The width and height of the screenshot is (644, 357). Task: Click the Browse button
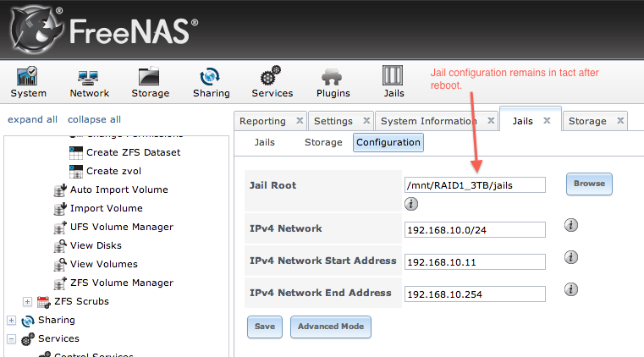point(589,184)
